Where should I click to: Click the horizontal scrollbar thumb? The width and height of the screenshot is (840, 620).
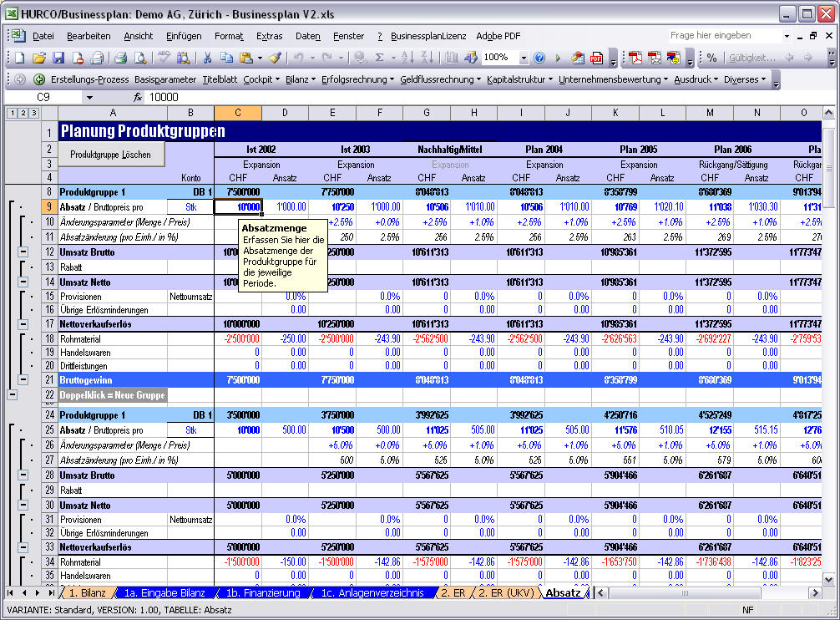(x=685, y=592)
